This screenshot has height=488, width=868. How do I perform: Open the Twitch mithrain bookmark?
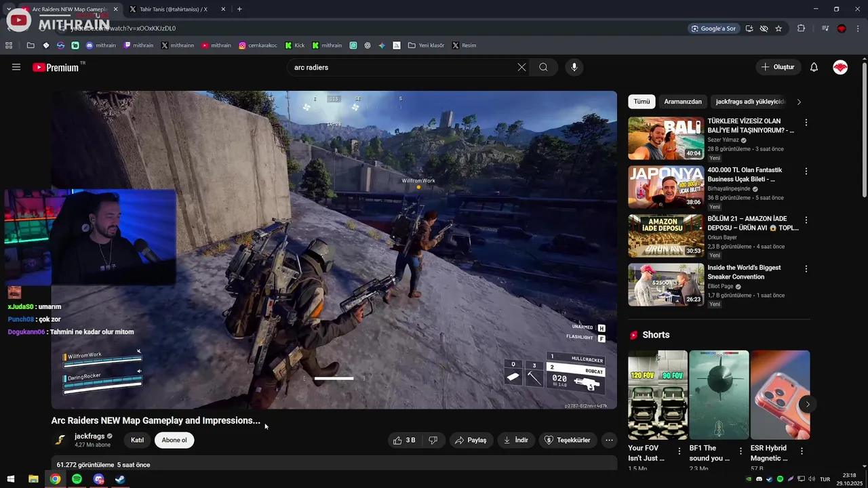[x=138, y=45]
